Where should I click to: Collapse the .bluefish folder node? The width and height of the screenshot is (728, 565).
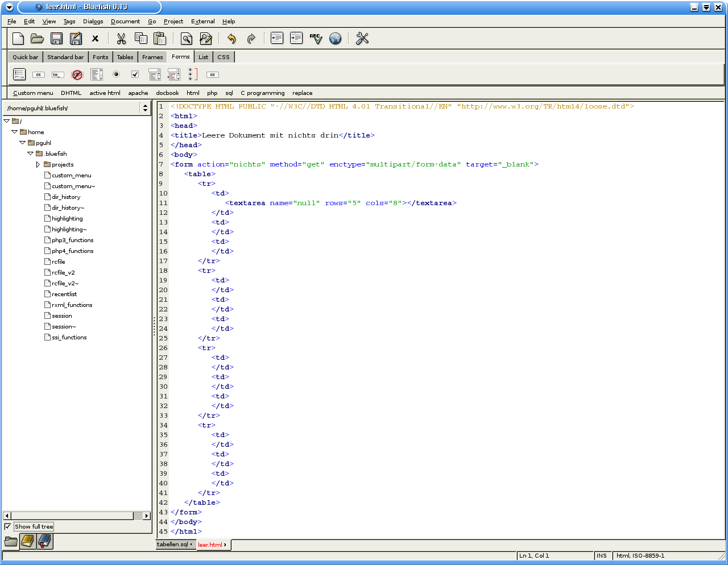[x=31, y=153]
